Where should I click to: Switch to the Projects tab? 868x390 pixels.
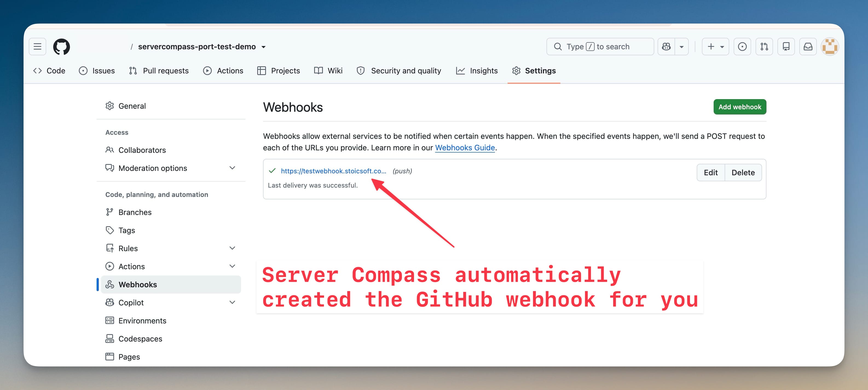(x=278, y=70)
